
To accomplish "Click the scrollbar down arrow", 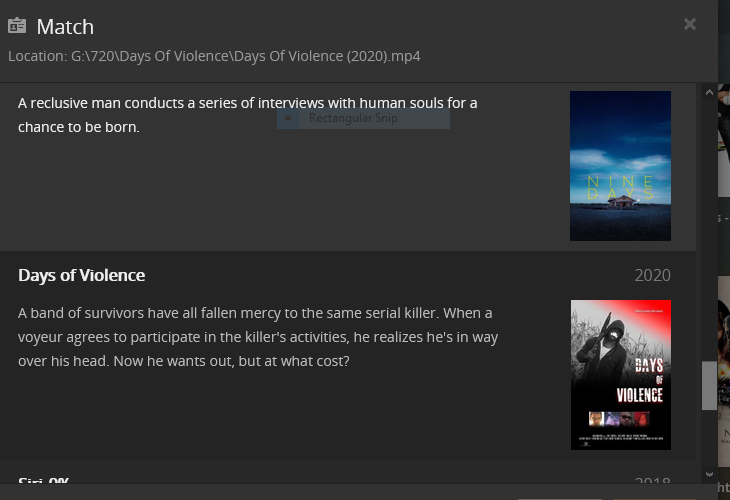I will (709, 474).
